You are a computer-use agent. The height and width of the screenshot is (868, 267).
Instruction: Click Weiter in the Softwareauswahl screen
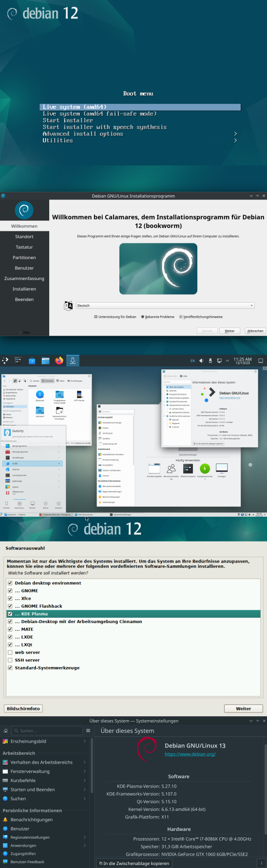[244, 708]
